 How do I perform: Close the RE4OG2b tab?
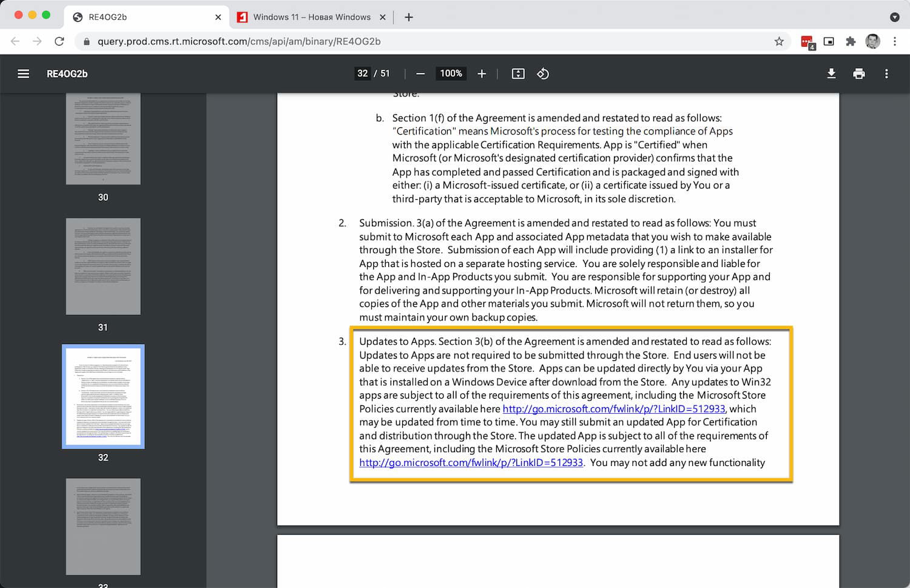[x=218, y=17]
